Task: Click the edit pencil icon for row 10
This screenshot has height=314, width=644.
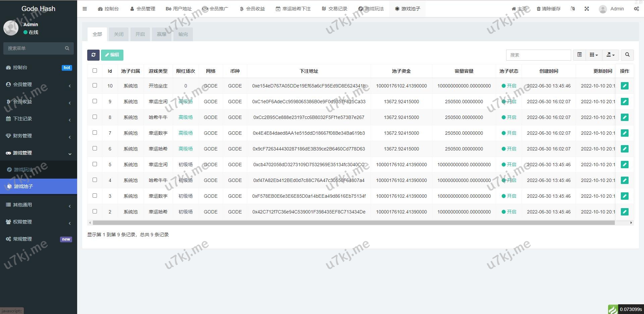Action: (624, 86)
